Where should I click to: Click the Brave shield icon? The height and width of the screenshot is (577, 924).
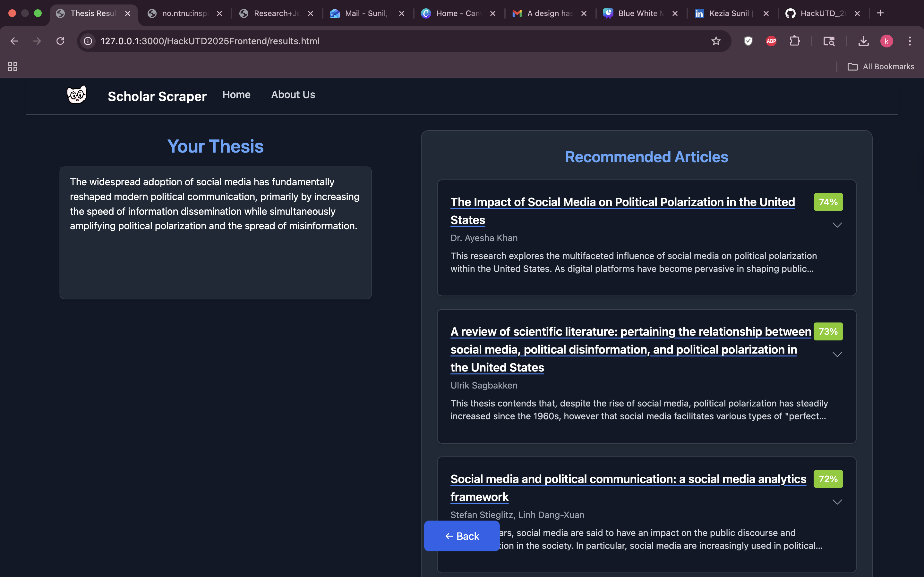748,41
